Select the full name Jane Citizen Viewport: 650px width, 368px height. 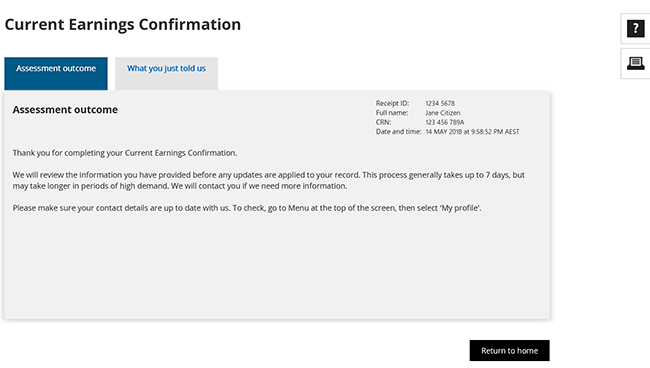pos(443,113)
